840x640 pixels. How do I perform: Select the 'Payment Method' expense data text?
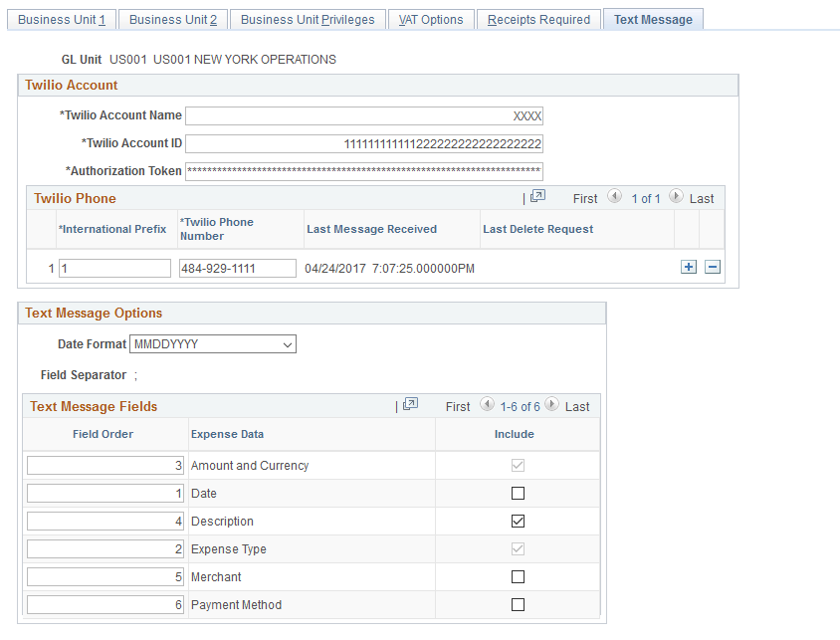236,605
